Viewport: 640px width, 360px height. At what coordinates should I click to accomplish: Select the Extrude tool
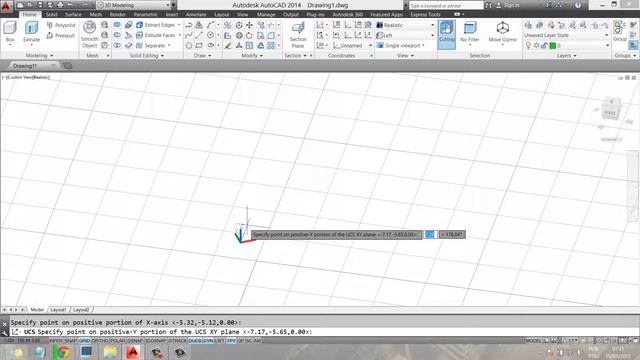31,32
